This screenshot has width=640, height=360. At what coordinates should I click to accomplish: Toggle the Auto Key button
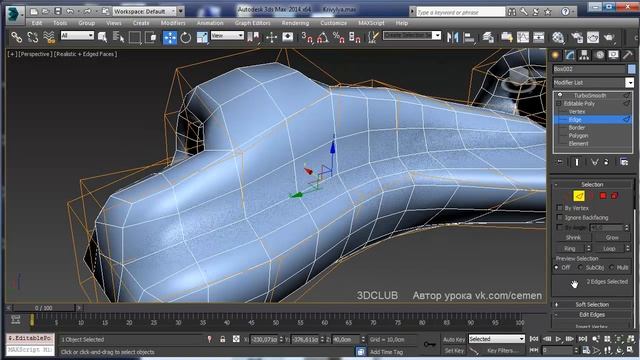(x=454, y=339)
